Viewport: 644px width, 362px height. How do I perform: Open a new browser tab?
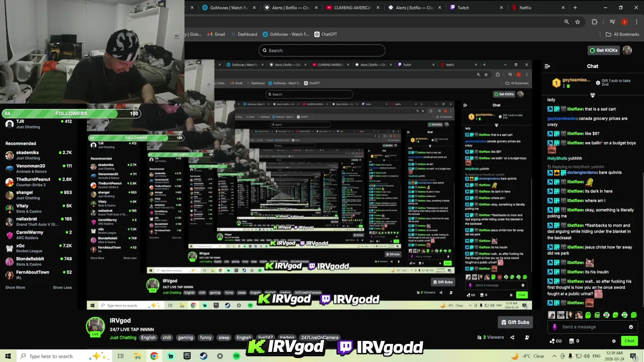(x=575, y=8)
